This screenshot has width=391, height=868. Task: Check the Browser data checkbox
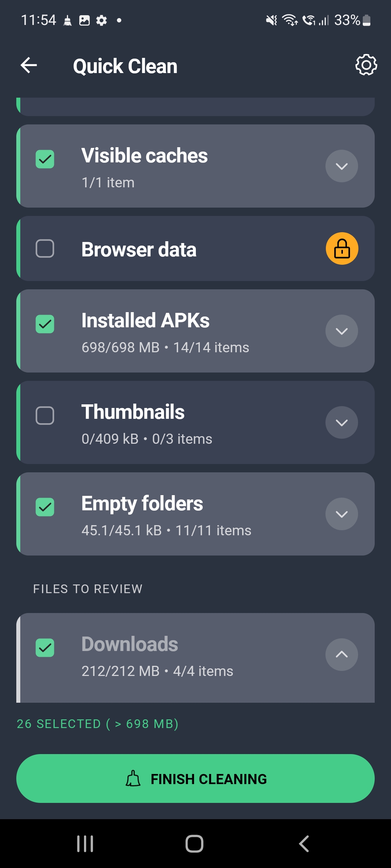click(x=45, y=249)
